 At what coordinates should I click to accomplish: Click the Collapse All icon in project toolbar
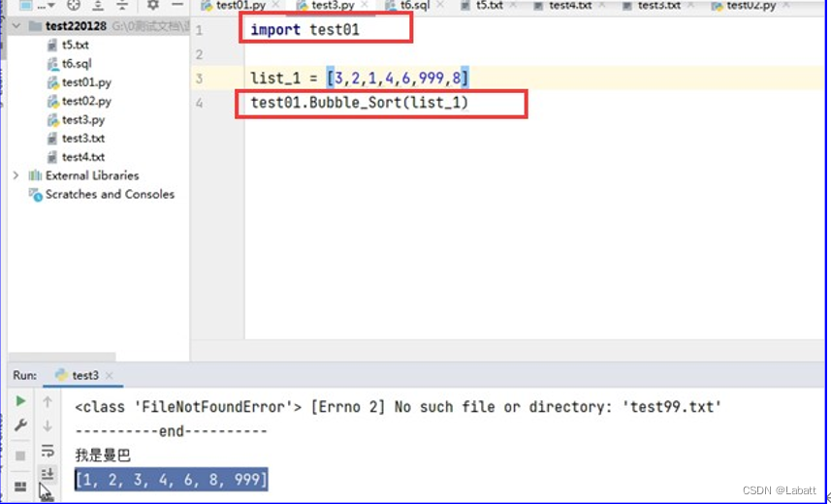click(122, 5)
